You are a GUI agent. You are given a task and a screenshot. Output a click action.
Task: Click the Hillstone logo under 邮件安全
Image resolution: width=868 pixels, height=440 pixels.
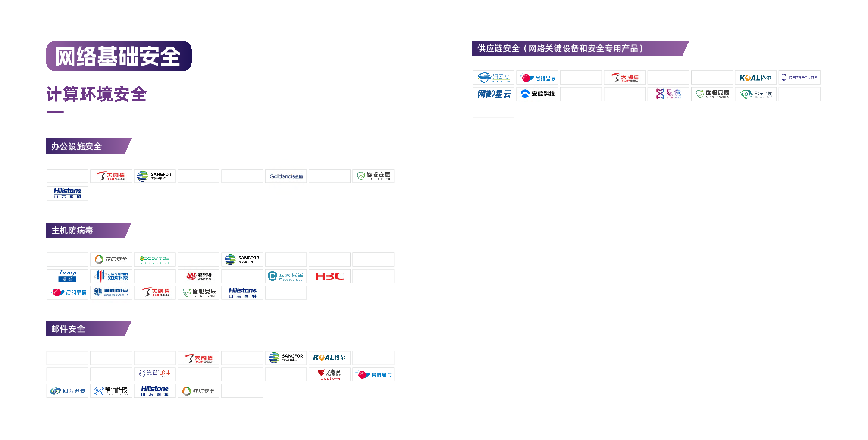pyautogui.click(x=155, y=391)
